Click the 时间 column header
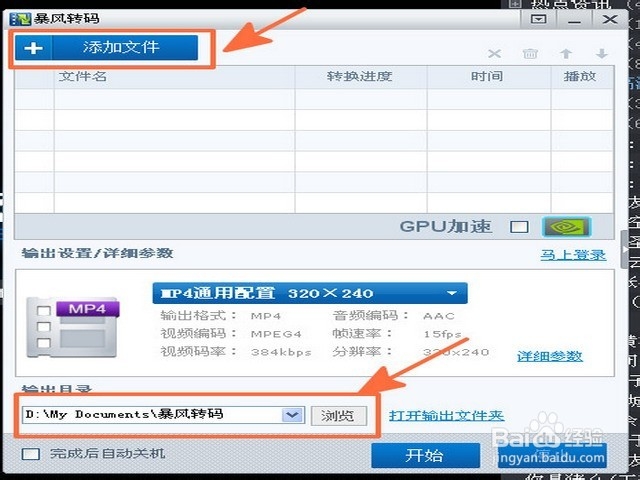The height and width of the screenshot is (480, 640). [489, 77]
